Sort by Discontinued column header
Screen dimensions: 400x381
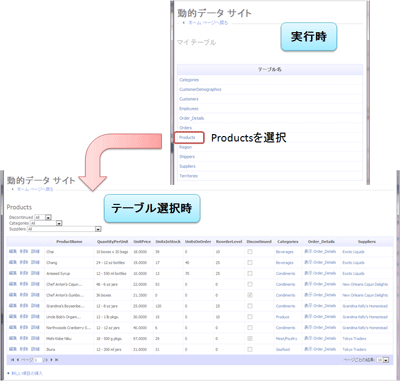tap(259, 242)
